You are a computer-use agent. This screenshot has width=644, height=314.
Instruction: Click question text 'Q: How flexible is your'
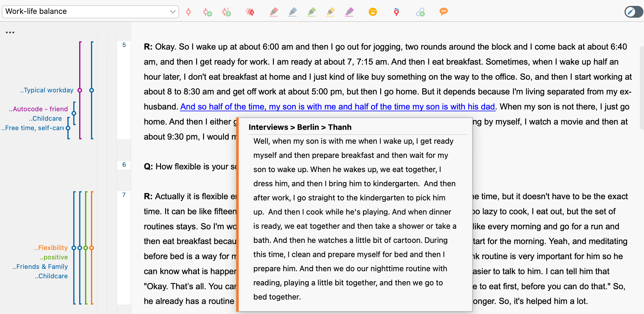[191, 166]
